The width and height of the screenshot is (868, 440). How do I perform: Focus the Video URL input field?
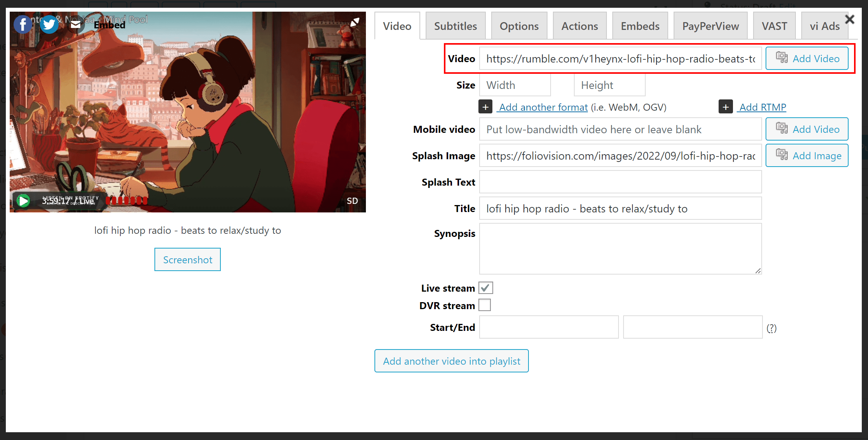620,59
